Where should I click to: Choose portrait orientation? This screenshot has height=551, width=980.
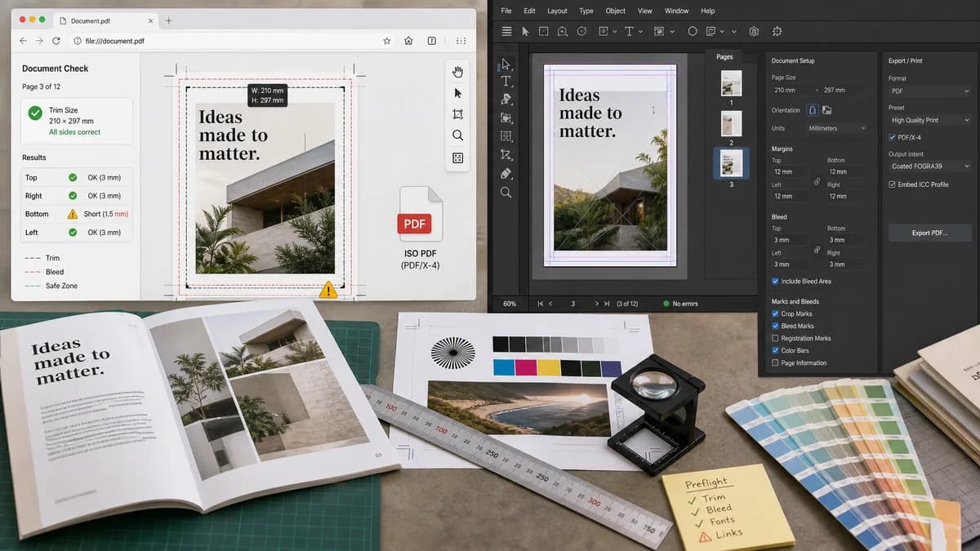coord(813,109)
